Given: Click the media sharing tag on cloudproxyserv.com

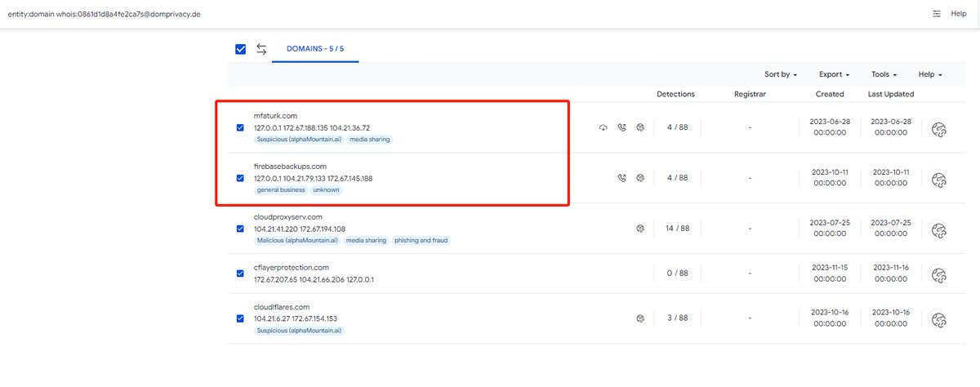Looking at the screenshot, I should 366,241.
